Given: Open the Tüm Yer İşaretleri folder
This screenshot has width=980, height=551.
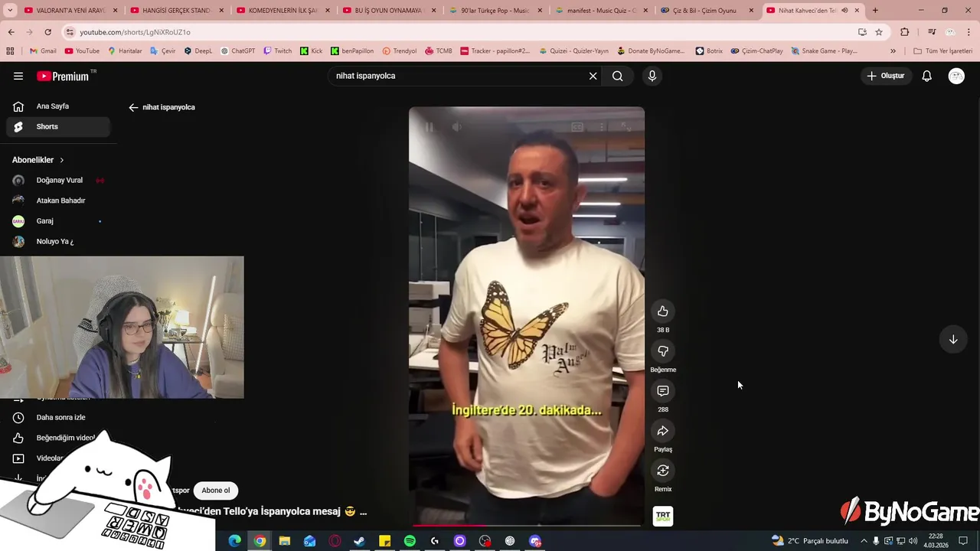Looking at the screenshot, I should coord(942,51).
